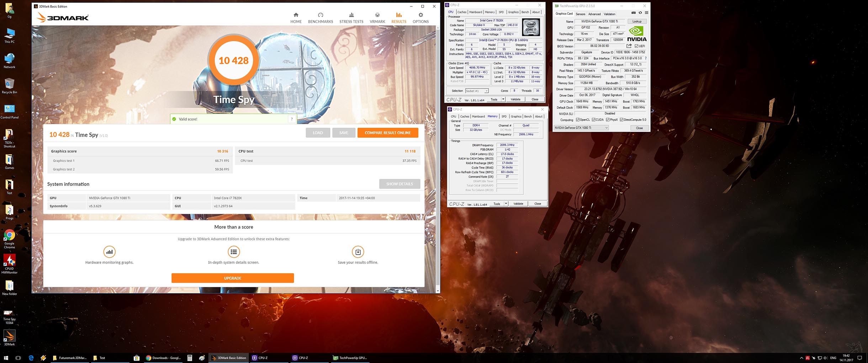Click the SAVE button in 3DMark

[x=344, y=133]
